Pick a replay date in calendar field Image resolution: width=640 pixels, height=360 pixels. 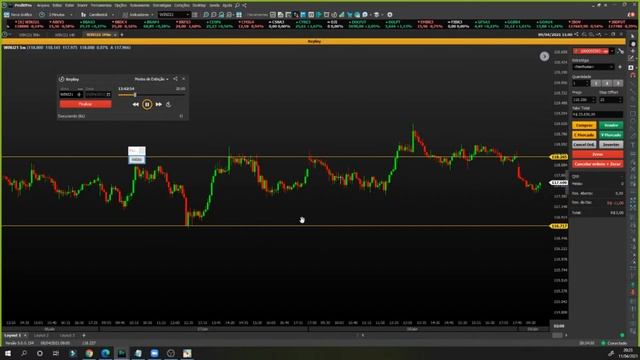coord(98,94)
